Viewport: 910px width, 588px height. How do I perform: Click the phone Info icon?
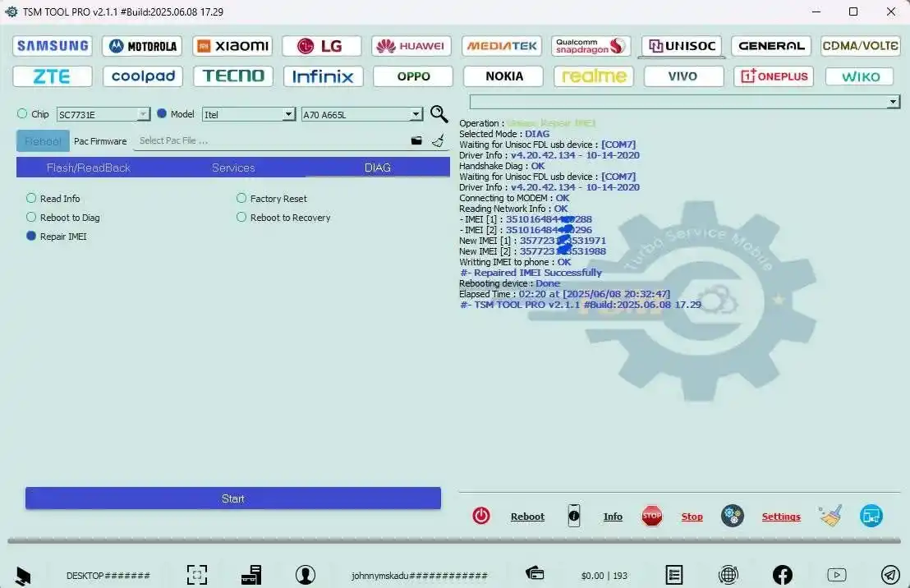[574, 516]
